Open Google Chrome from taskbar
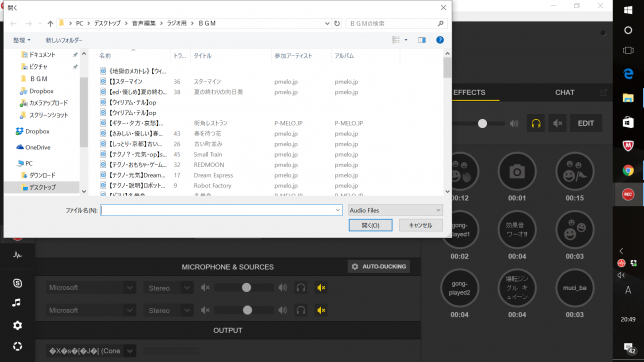 click(x=628, y=170)
